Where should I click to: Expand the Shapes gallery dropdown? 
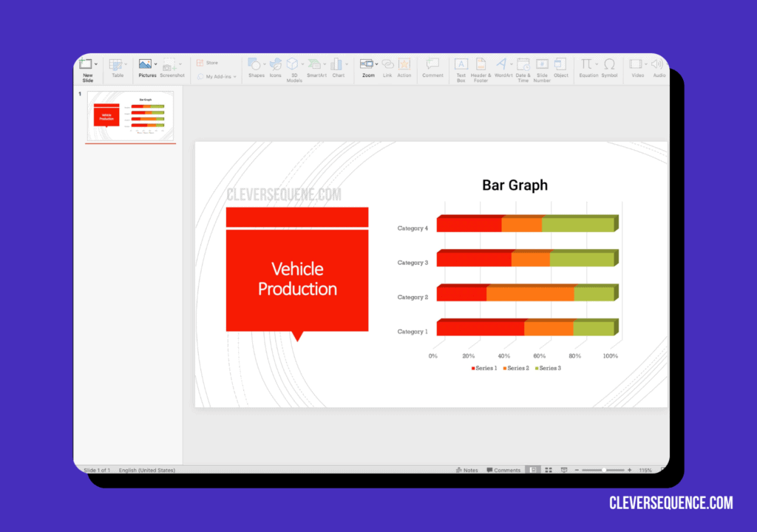pyautogui.click(x=265, y=64)
